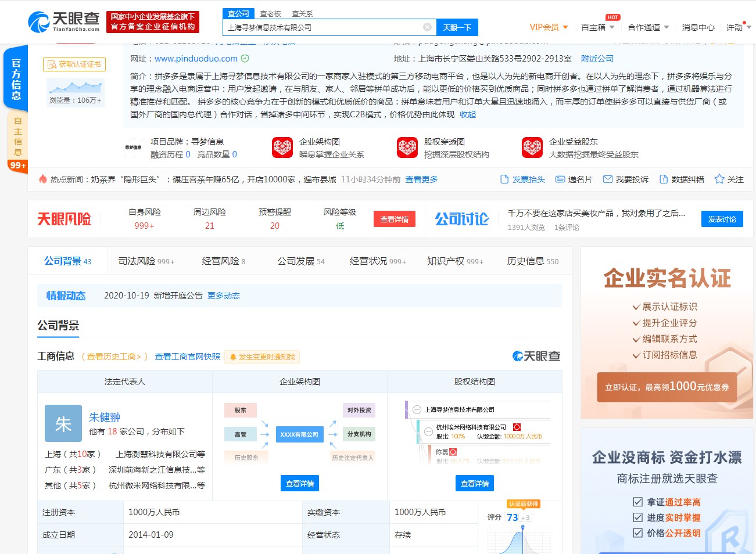Click 查看更多 next to hot news
756x554 pixels.
pyautogui.click(x=421, y=179)
